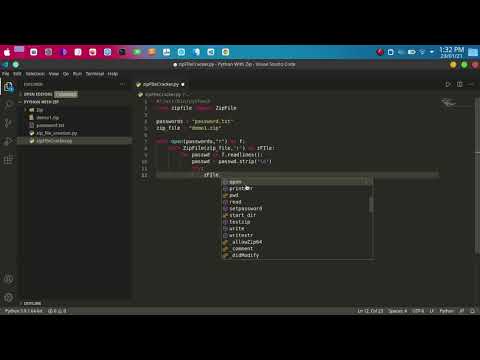Screen dimensions: 480x360
Task: Choose 'read' from the autocomplete list
Action: [x=297, y=202]
